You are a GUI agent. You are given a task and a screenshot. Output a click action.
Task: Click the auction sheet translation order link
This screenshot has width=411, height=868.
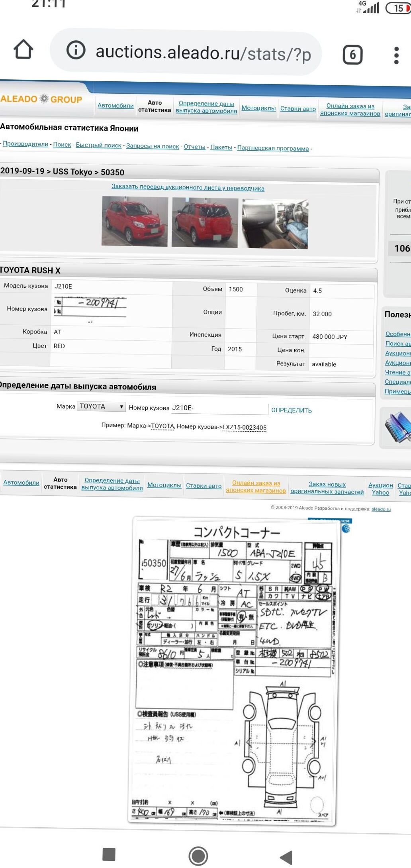[x=188, y=188]
